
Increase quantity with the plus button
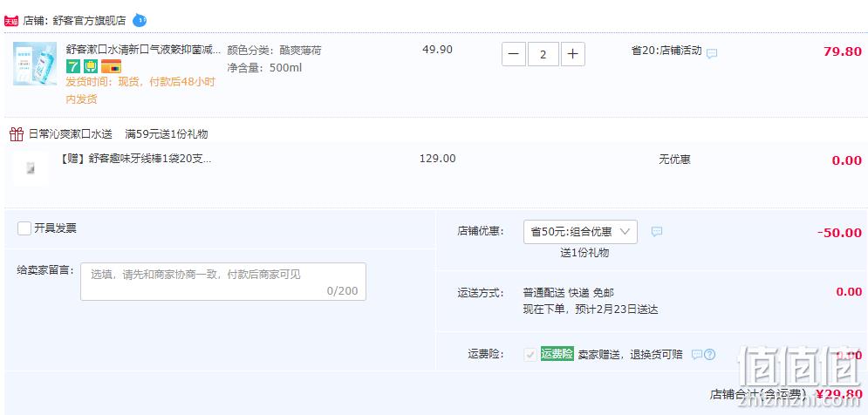573,54
